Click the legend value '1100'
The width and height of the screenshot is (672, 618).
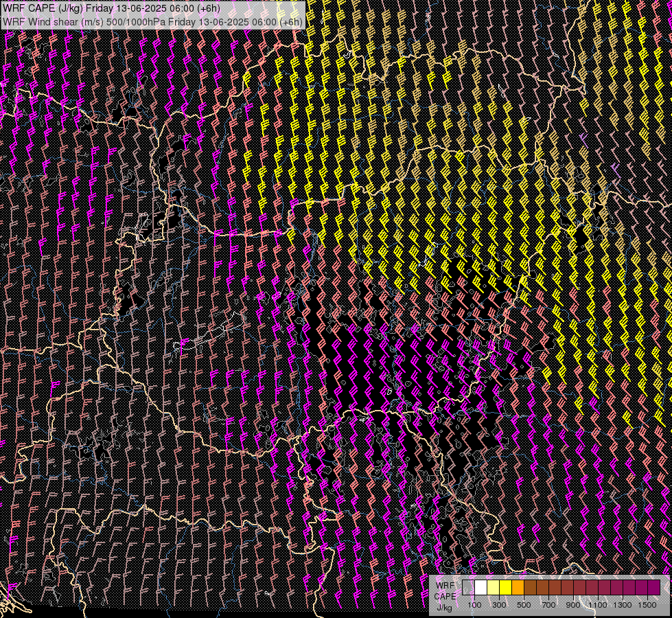point(598,605)
